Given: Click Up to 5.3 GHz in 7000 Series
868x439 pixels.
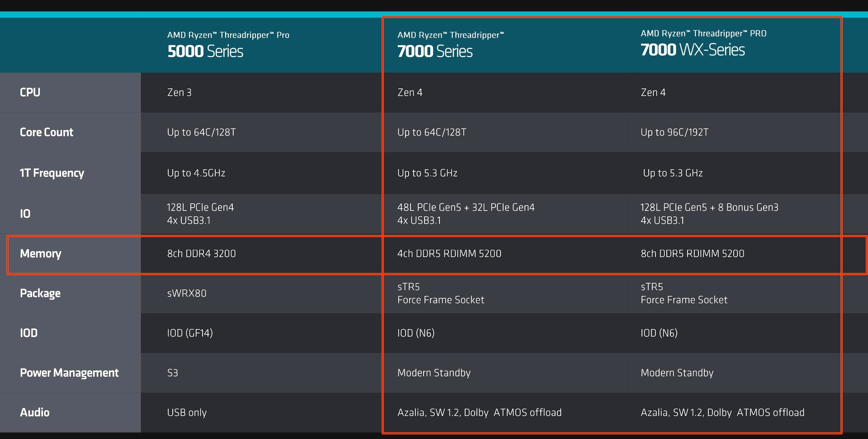Looking at the screenshot, I should click(x=427, y=173).
